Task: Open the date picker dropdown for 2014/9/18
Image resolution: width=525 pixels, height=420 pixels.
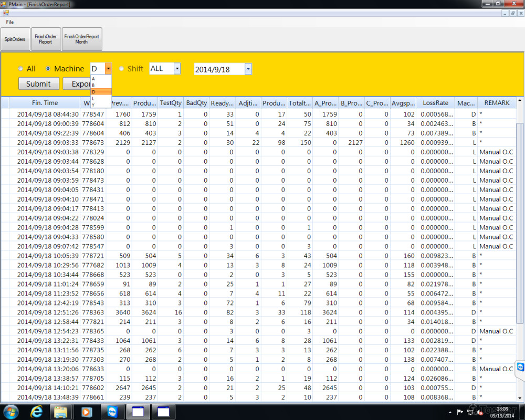Action: tap(248, 69)
